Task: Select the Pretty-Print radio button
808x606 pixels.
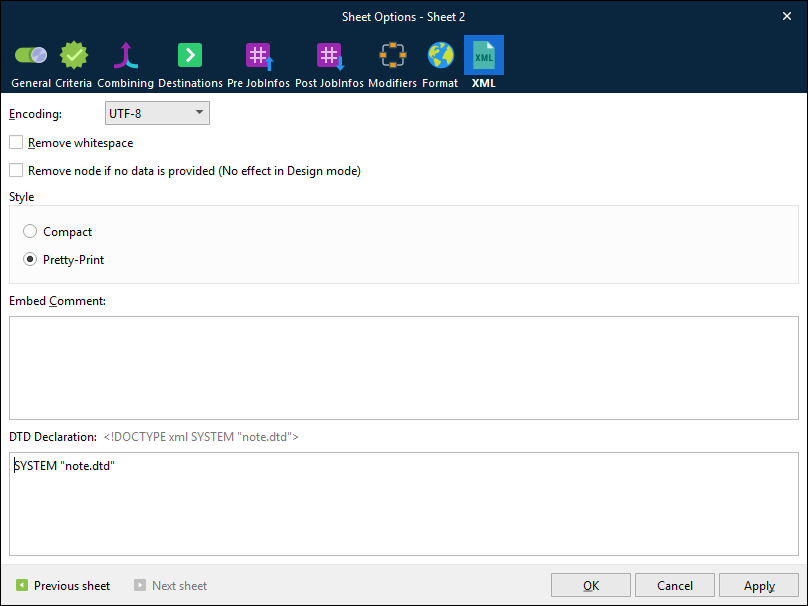Action: [30, 259]
